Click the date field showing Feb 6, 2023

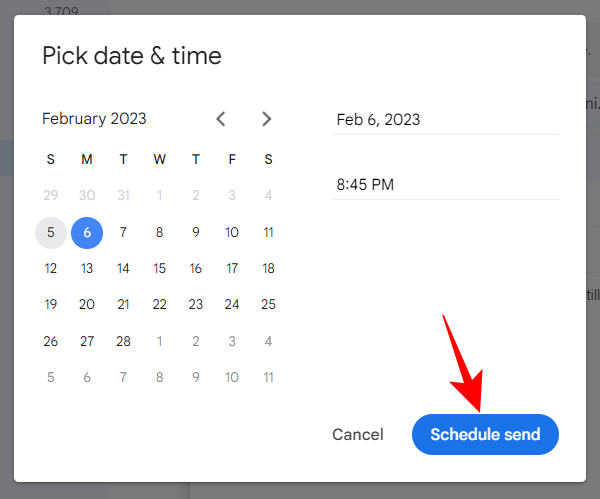pyautogui.click(x=445, y=120)
